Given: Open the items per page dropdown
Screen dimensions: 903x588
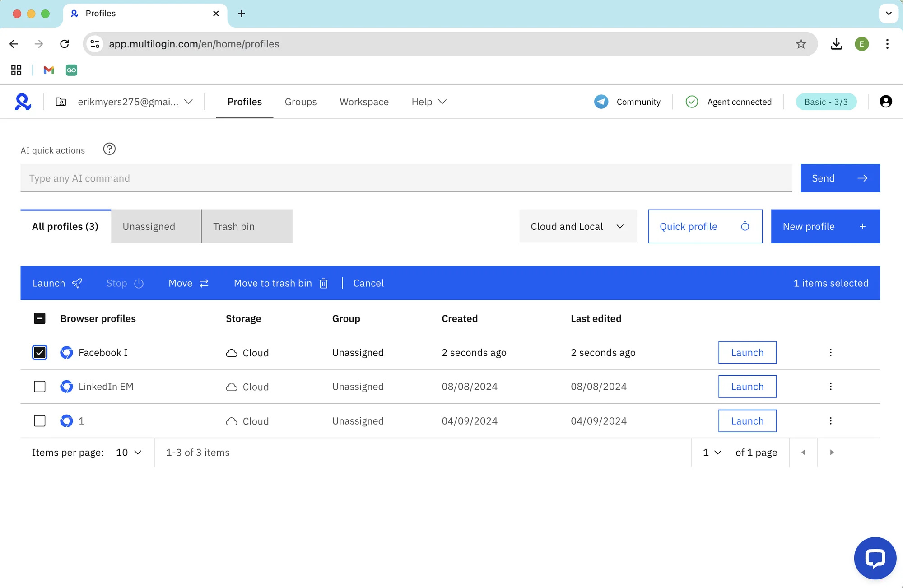Looking at the screenshot, I should (129, 453).
